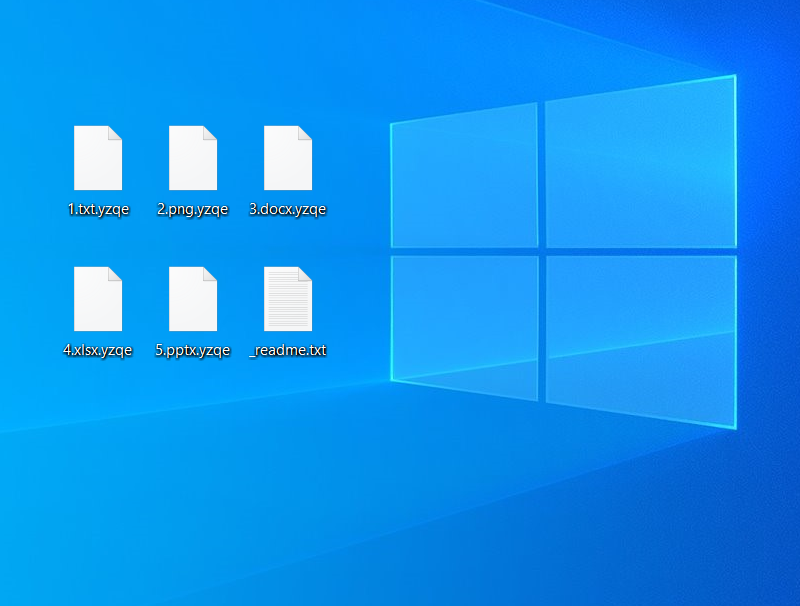Click the 5.pptx.yzqe file icon

point(193,299)
